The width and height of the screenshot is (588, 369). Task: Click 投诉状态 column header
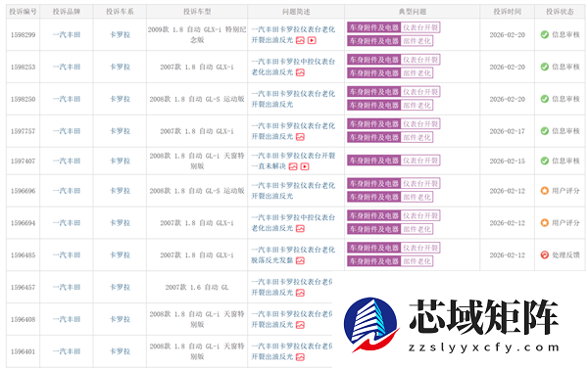(560, 12)
